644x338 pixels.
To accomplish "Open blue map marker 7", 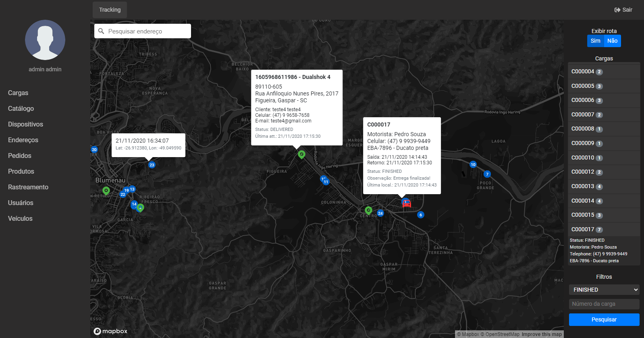I will point(487,174).
